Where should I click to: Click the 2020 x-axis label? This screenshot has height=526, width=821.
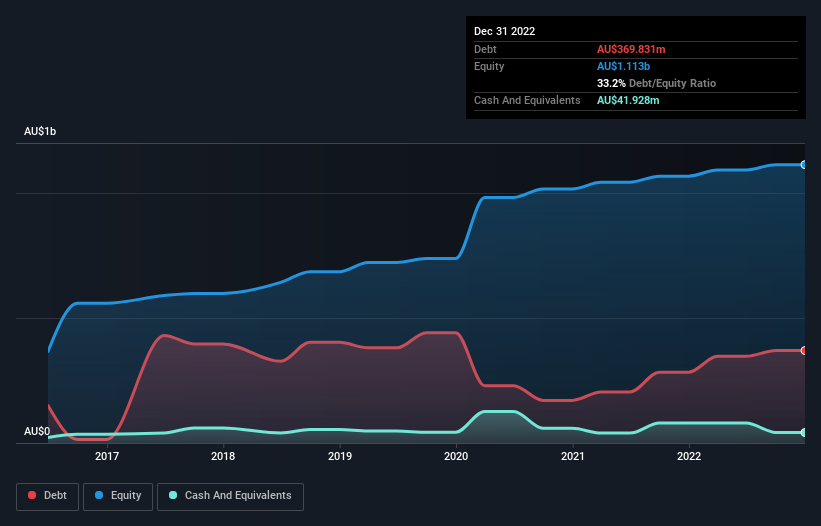coord(456,456)
